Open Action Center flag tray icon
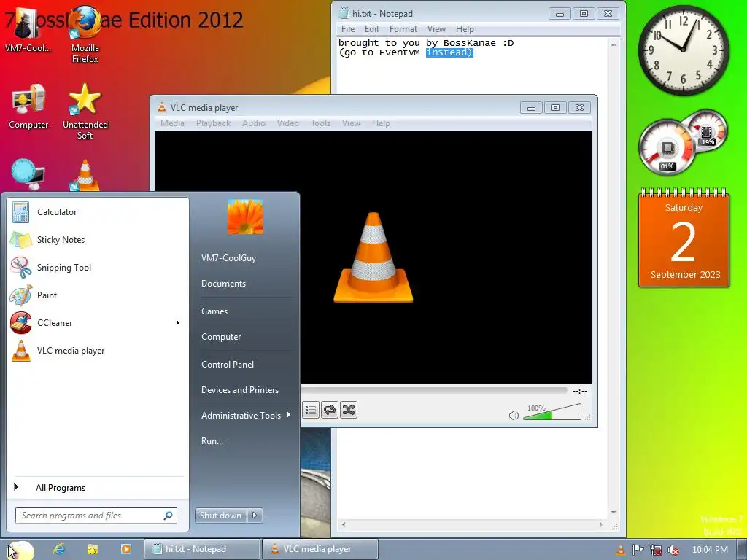This screenshot has height=560, width=747. tap(638, 550)
